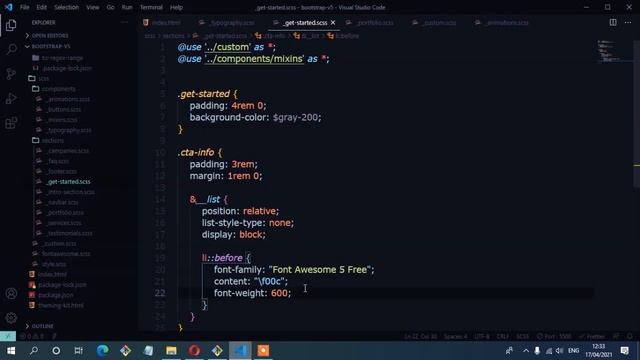Open the Selection menu
The height and width of the screenshot is (360, 640).
point(67,7)
